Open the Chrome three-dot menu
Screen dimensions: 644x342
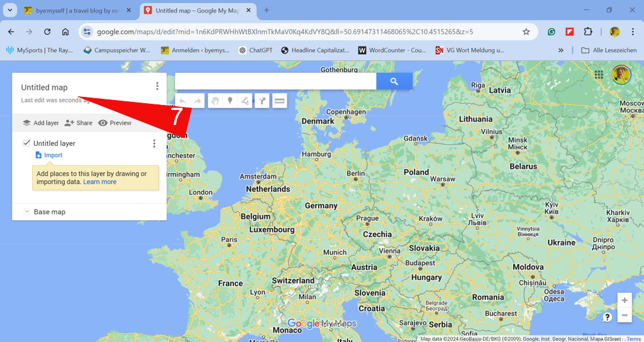tap(633, 31)
